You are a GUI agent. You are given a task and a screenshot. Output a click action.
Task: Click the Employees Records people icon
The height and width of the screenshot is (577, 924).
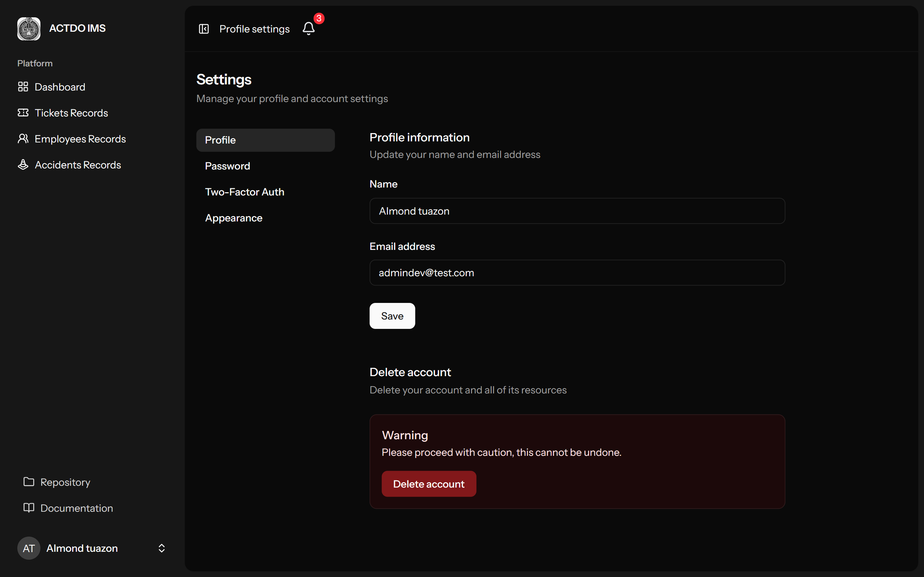coord(23,139)
